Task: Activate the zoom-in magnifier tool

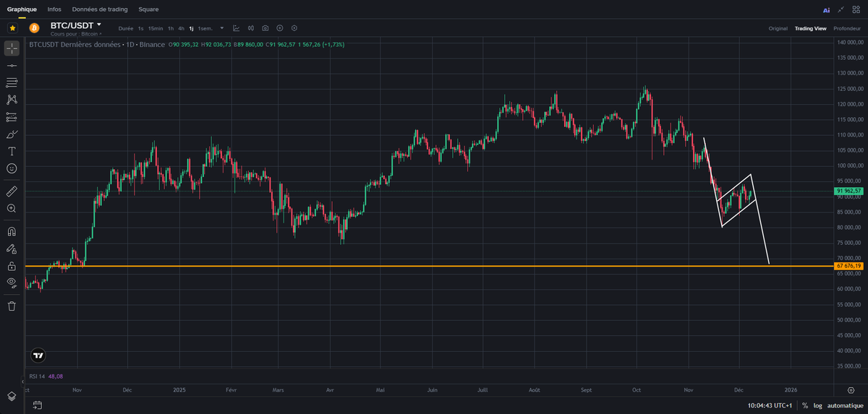Action: point(12,208)
